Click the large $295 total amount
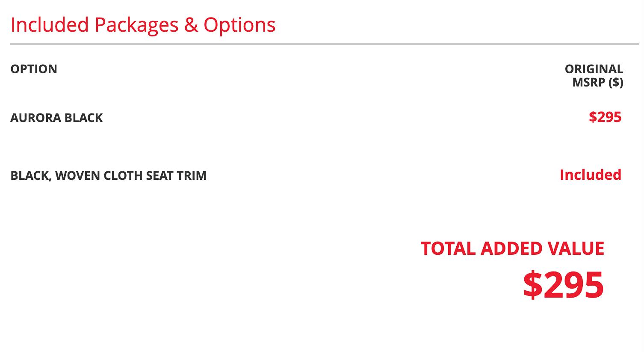Screen dimensions: 644x352 (564, 285)
